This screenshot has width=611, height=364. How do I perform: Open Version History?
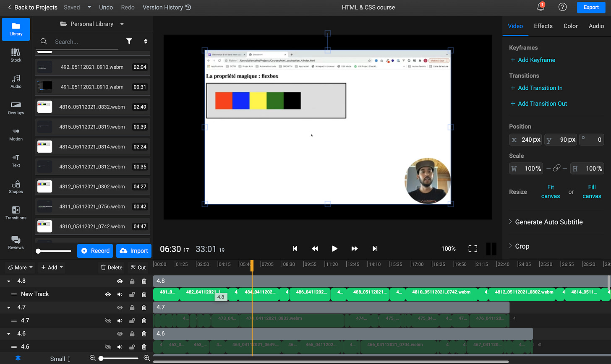(167, 7)
